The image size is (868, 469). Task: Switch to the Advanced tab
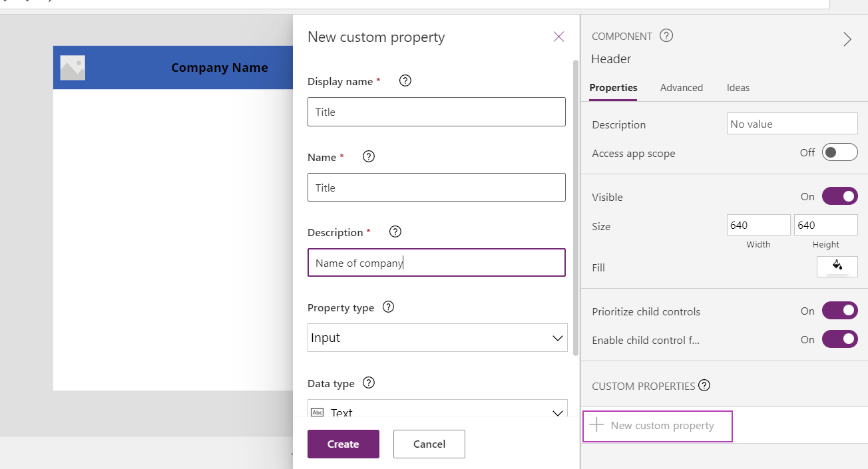pos(682,87)
